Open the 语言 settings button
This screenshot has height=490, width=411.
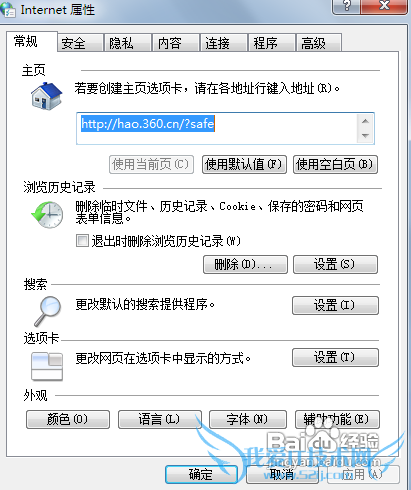[160, 419]
